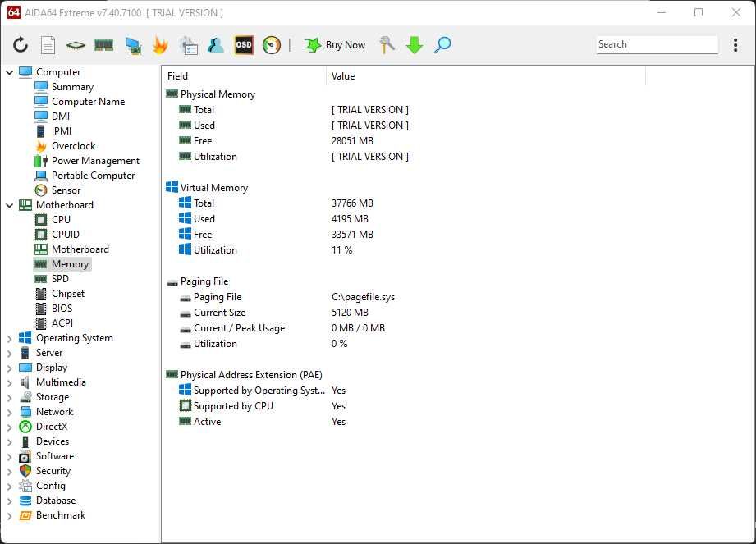Expand the Display tree node
756x544 pixels.
tap(9, 368)
